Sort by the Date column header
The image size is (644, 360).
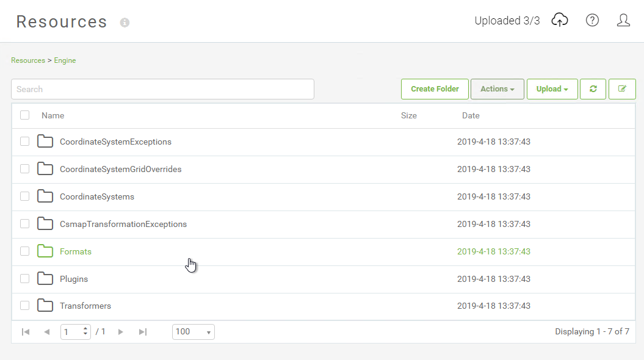[x=471, y=116]
